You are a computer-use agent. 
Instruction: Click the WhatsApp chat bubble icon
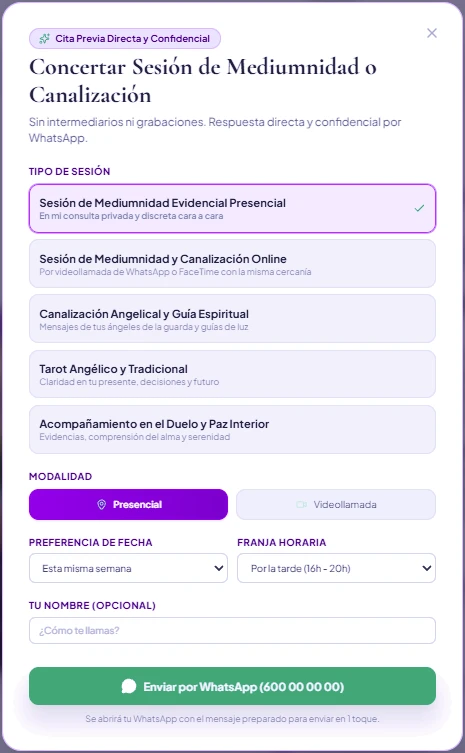(129, 686)
